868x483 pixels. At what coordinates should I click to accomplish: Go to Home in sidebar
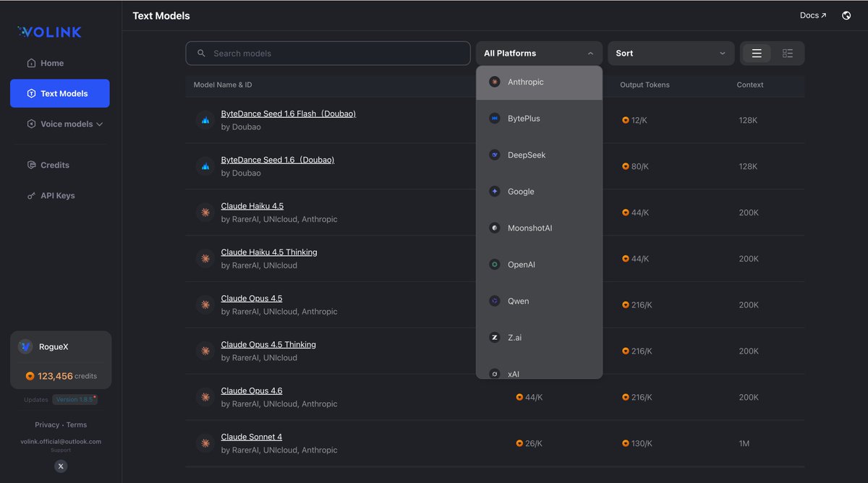click(x=60, y=63)
